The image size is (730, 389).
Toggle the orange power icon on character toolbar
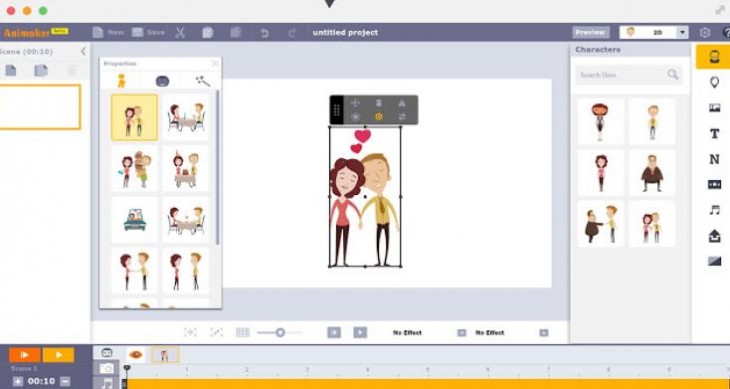379,117
